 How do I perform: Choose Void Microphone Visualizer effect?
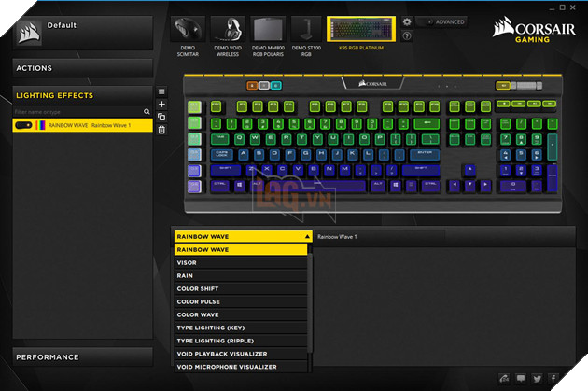(x=241, y=367)
